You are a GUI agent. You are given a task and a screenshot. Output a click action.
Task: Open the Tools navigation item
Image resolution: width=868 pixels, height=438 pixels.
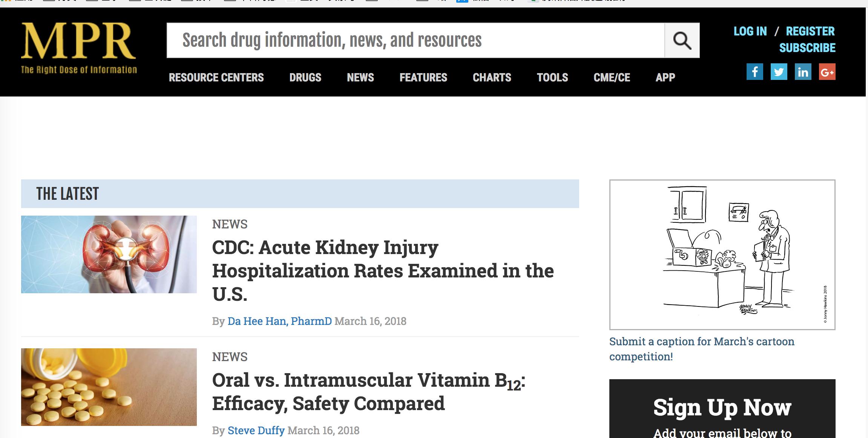click(552, 78)
